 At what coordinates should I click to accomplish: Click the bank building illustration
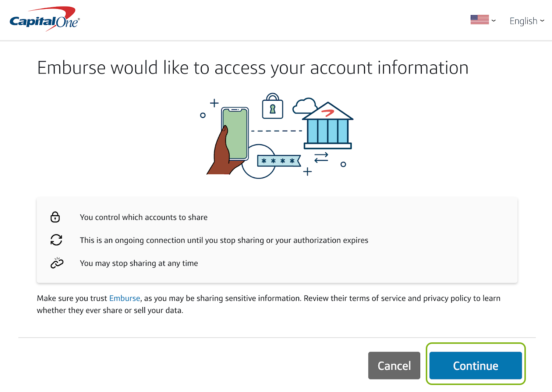(328, 127)
